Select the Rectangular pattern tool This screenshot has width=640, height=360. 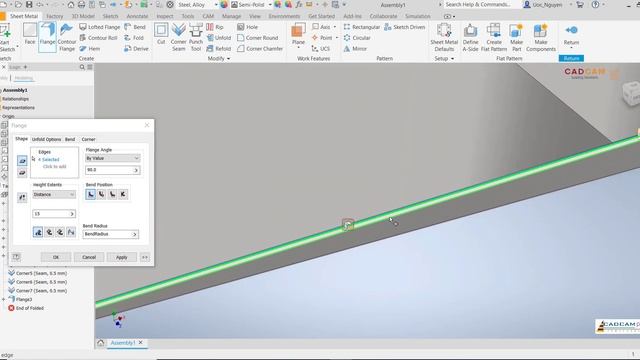(362, 27)
